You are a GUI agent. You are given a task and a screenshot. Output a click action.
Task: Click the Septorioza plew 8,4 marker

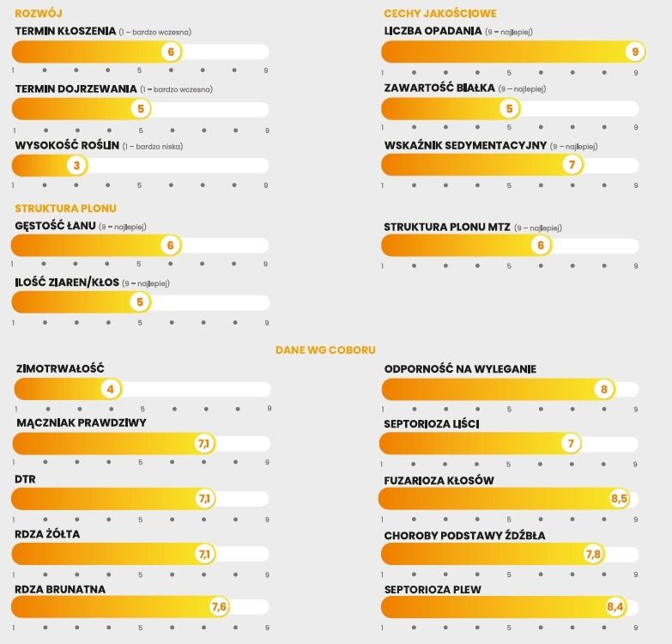tap(615, 607)
